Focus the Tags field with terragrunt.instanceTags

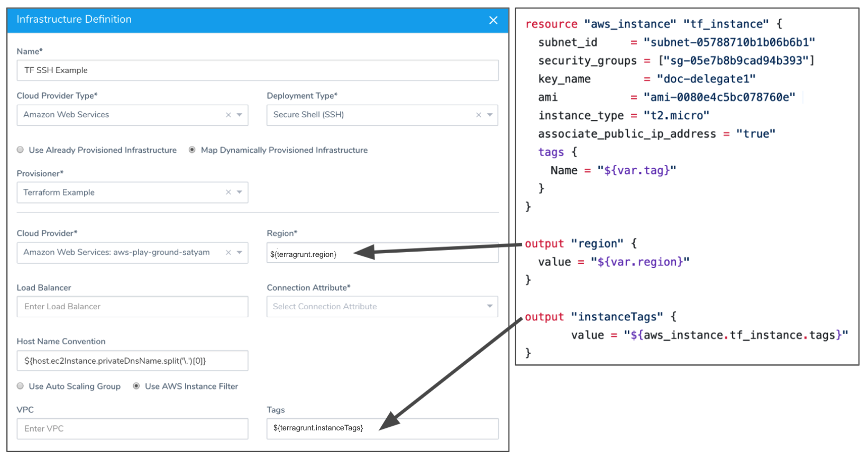382,429
